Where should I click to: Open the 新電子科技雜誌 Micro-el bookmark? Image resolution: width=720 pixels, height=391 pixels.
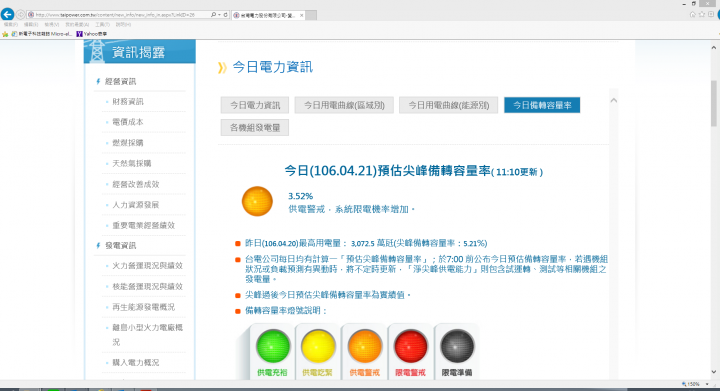pyautogui.click(x=41, y=34)
